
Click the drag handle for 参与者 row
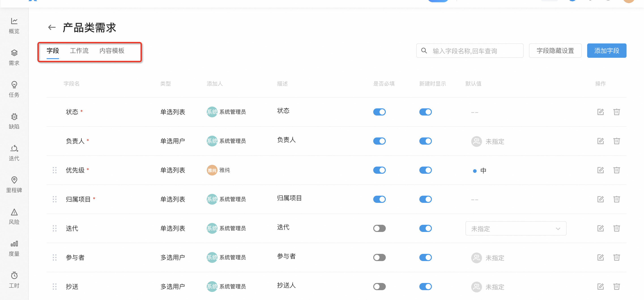[x=55, y=257]
